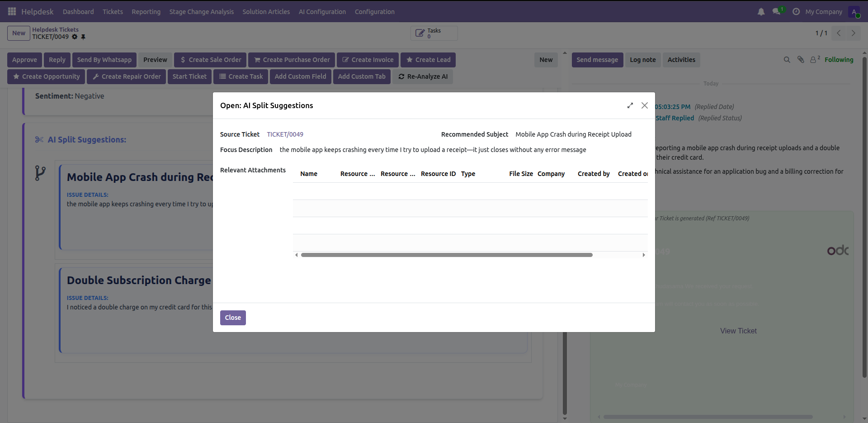Open source ticket TICKET/0049 link
This screenshot has height=423, width=868.
[285, 134]
